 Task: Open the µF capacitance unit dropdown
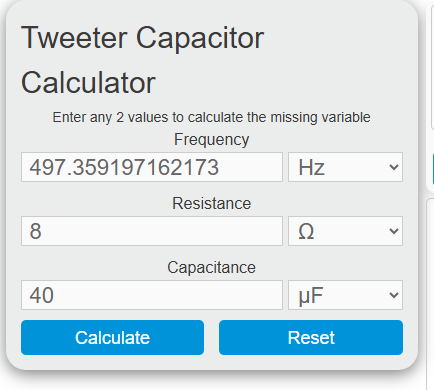(x=345, y=295)
